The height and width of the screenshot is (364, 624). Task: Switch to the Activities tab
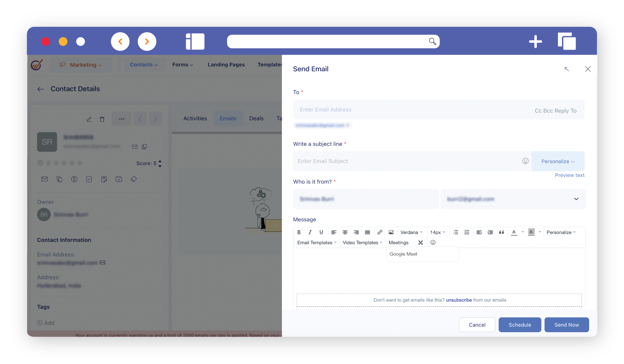pos(195,119)
